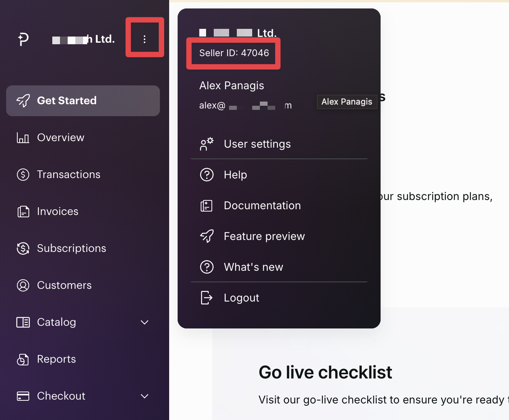Open Feature preview menu entry

pos(264,237)
